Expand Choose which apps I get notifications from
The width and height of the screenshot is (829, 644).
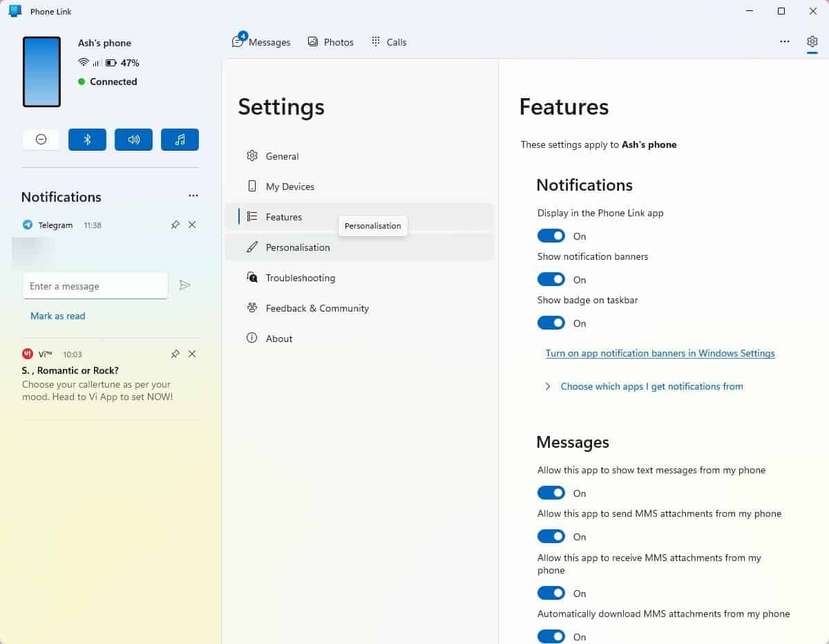click(651, 386)
